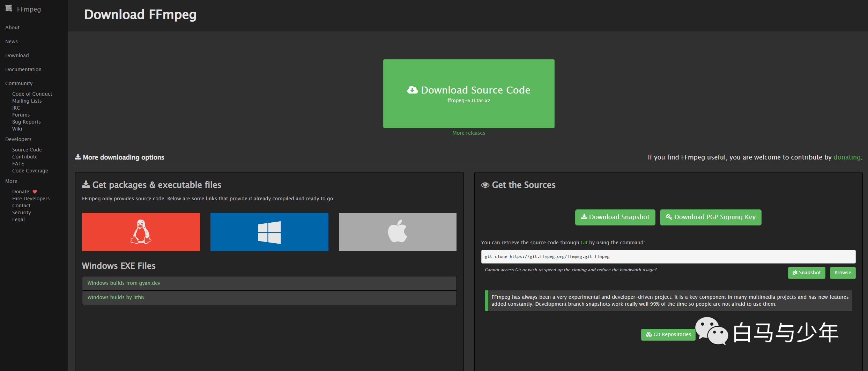Click the git clone command field

[x=668, y=257]
